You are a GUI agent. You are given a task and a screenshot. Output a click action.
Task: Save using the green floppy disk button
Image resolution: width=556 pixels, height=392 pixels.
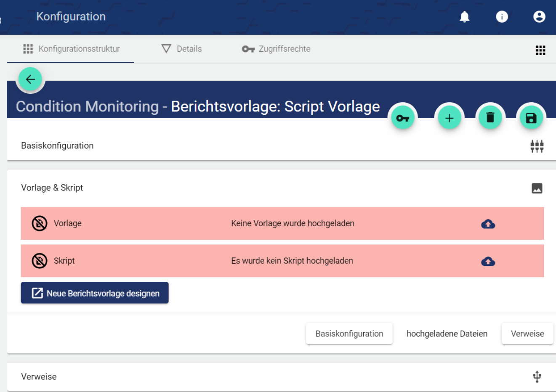(531, 118)
